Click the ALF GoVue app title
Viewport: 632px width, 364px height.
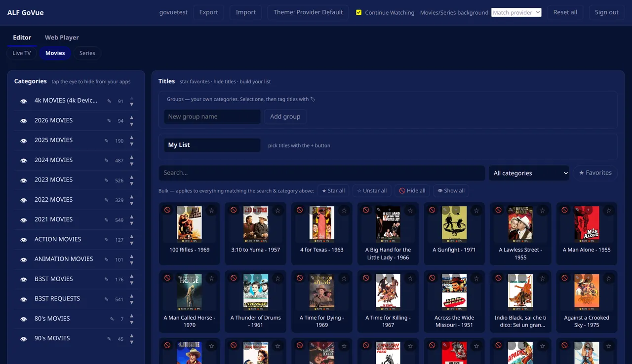tap(26, 13)
